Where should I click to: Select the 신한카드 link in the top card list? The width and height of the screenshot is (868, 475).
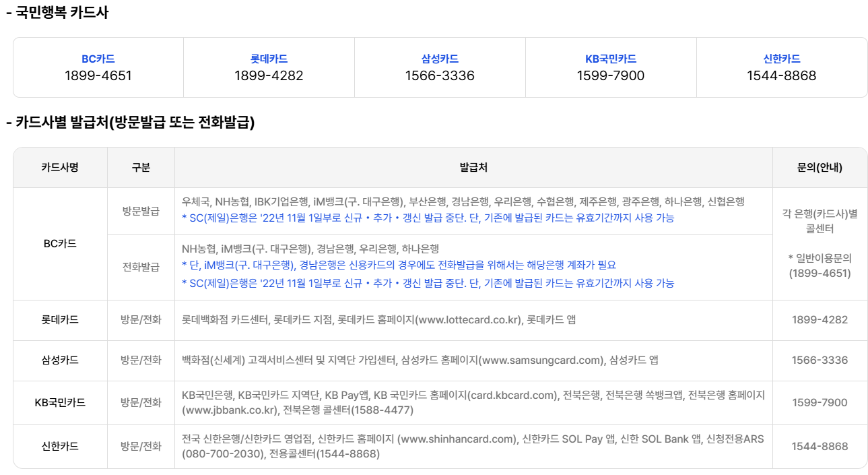click(x=782, y=58)
